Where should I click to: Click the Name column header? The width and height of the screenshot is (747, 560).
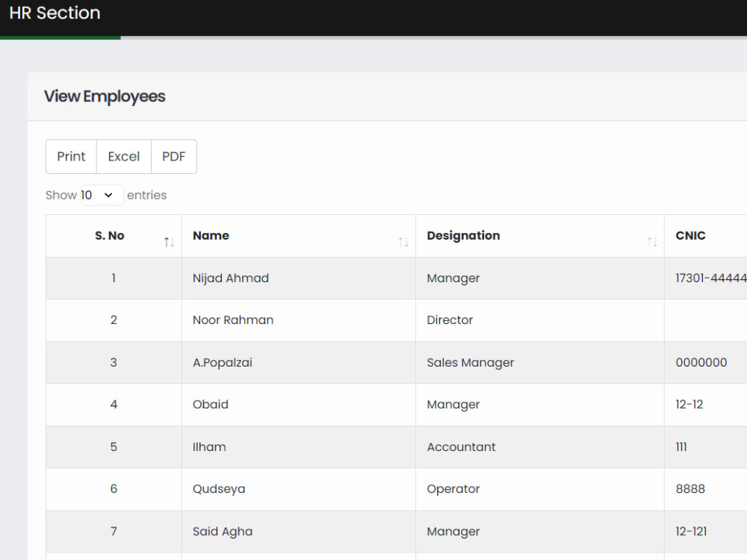click(x=299, y=236)
